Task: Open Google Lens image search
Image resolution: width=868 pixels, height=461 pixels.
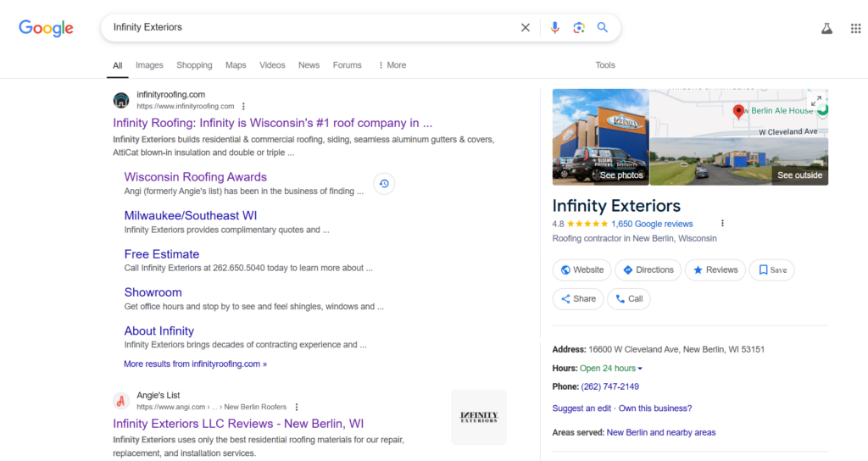Action: click(x=579, y=27)
